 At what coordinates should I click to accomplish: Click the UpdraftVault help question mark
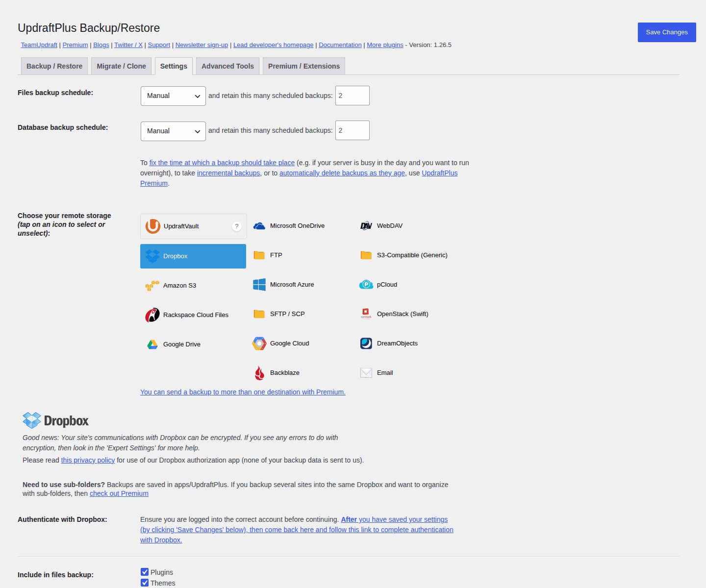(x=237, y=226)
